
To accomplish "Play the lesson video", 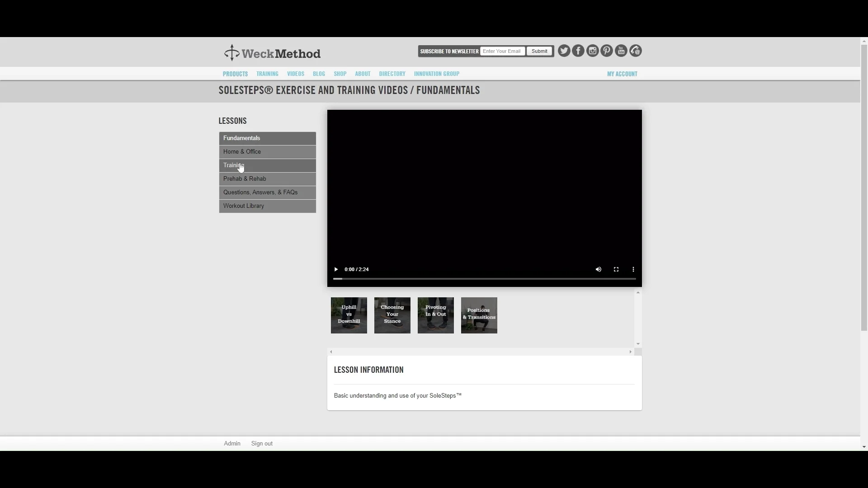I will click(336, 269).
